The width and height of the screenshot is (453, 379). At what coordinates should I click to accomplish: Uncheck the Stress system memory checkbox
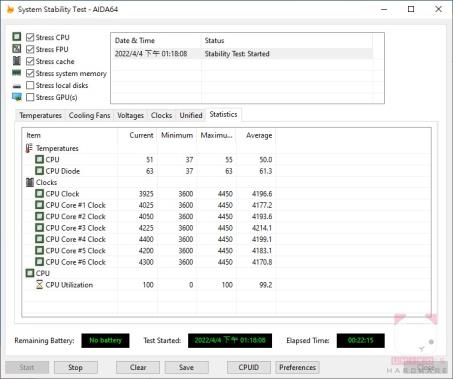[30, 73]
